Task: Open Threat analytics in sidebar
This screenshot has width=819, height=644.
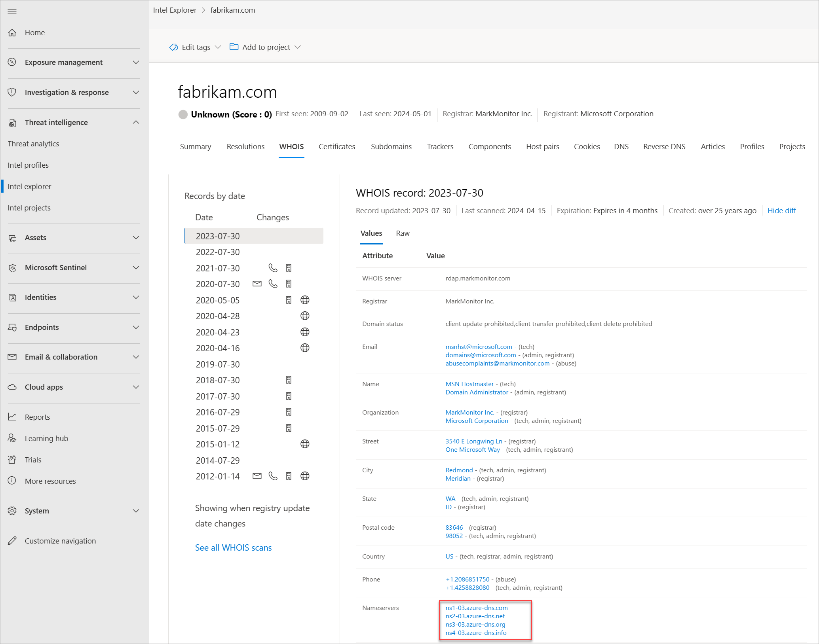Action: [33, 144]
